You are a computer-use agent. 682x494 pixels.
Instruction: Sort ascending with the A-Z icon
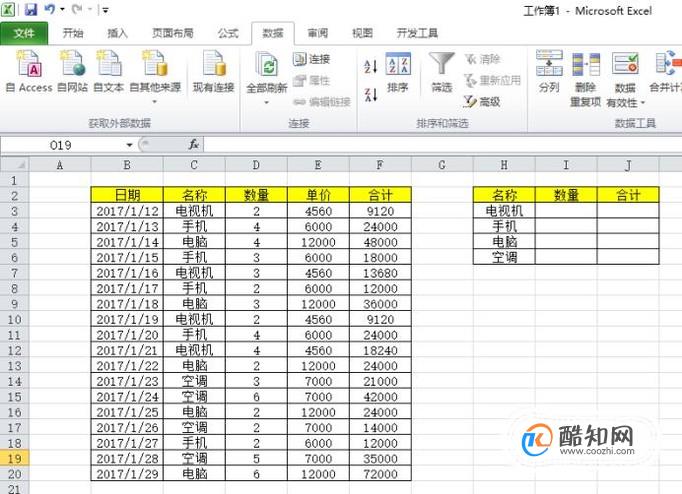[371, 67]
